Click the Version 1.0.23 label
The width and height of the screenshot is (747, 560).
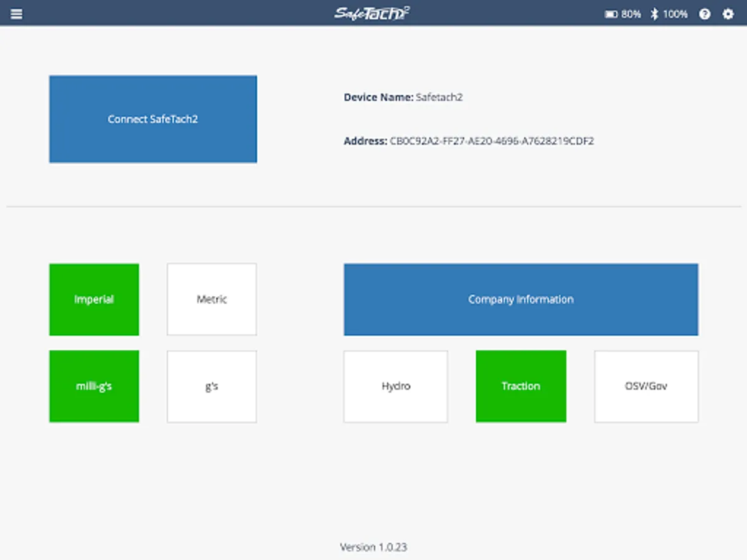point(374,548)
